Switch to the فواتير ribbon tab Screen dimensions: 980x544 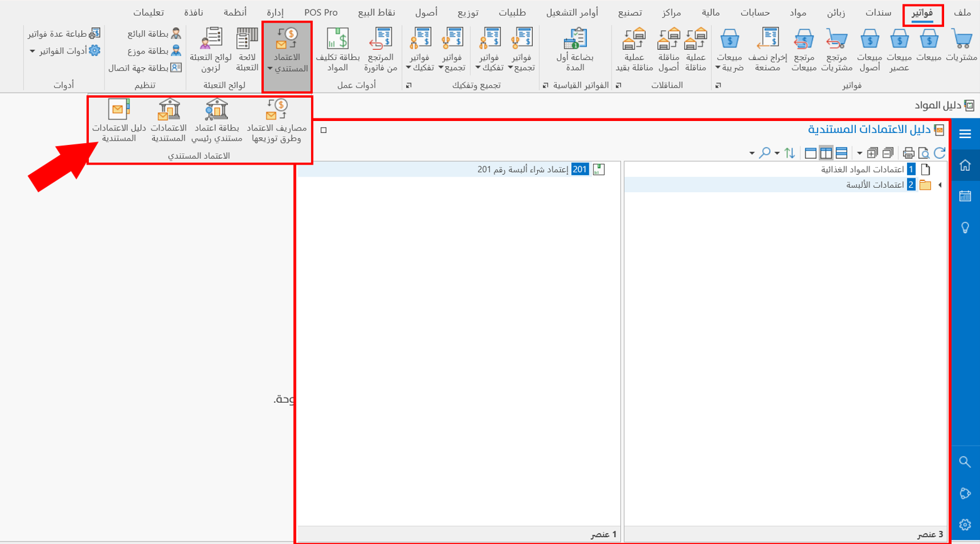pos(922,13)
